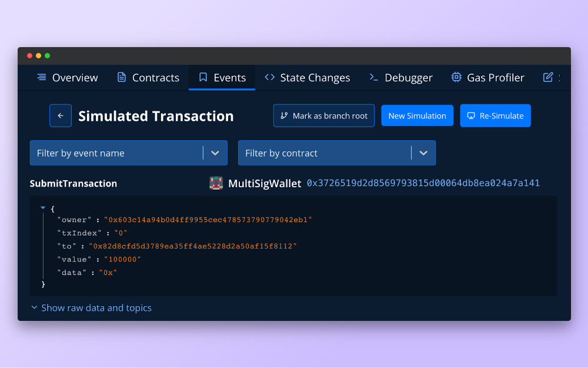Screen dimensions: 588x368
Task: Go back with the left arrow button
Action: [61, 115]
